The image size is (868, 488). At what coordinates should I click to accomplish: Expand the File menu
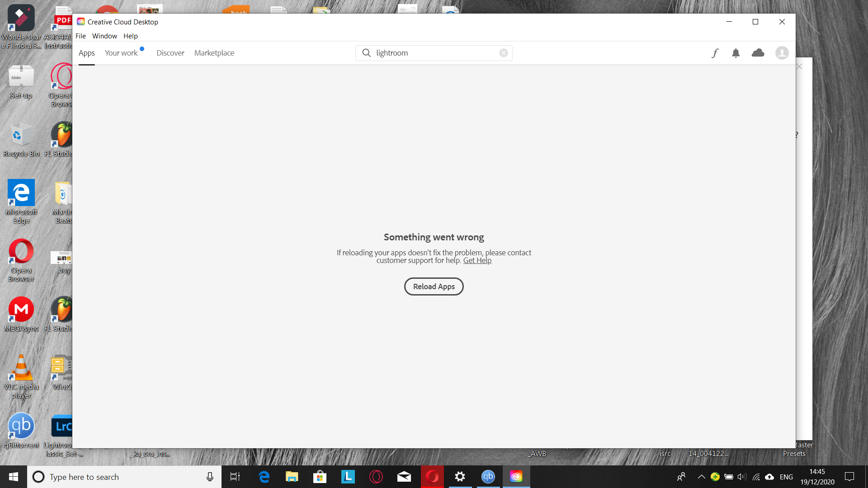pos(80,36)
